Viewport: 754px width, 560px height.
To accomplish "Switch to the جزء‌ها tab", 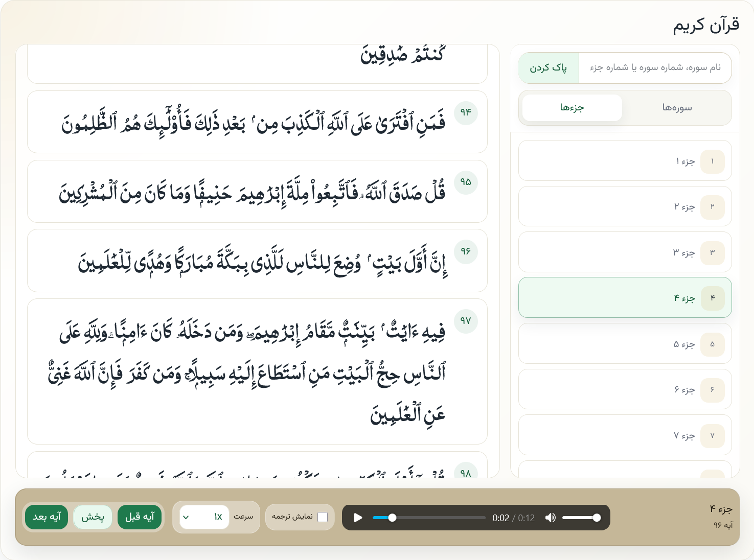I will coord(572,108).
